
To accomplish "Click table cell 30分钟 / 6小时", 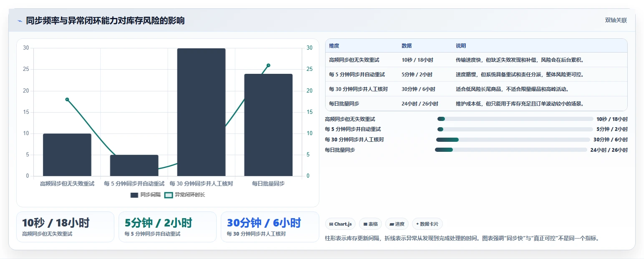I will click(418, 89).
